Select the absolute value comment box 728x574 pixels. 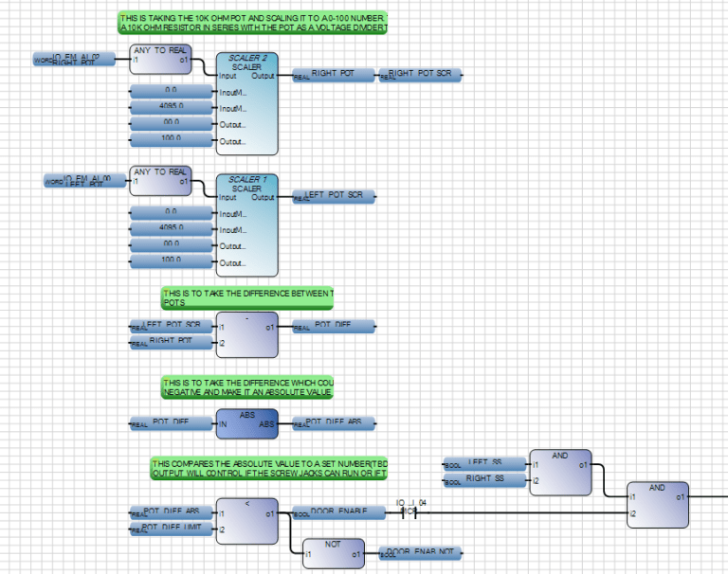point(247,387)
